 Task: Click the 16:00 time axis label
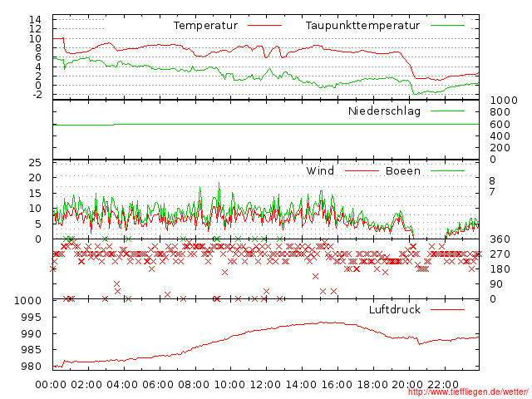point(336,385)
